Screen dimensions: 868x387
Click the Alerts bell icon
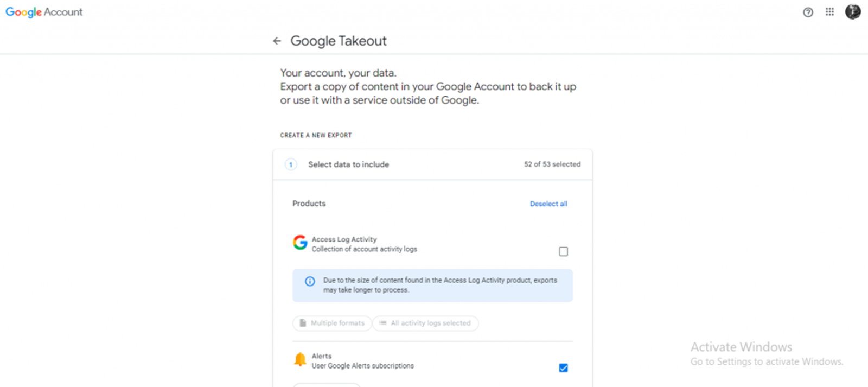click(x=300, y=359)
